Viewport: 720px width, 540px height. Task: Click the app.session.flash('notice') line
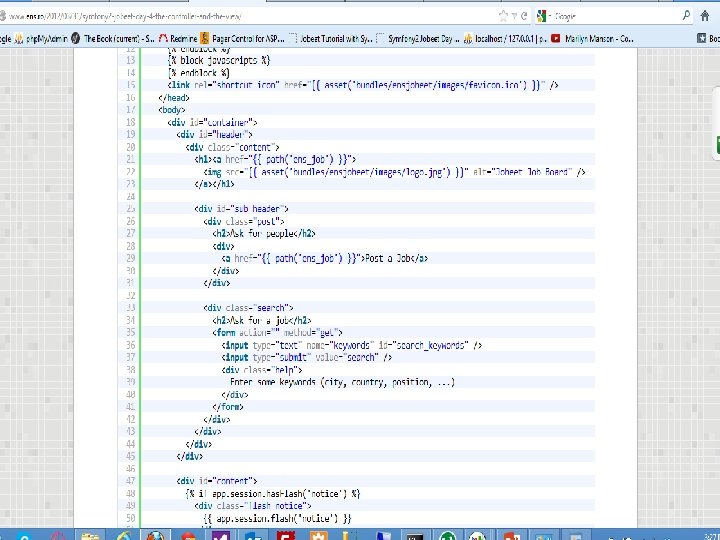point(277,518)
